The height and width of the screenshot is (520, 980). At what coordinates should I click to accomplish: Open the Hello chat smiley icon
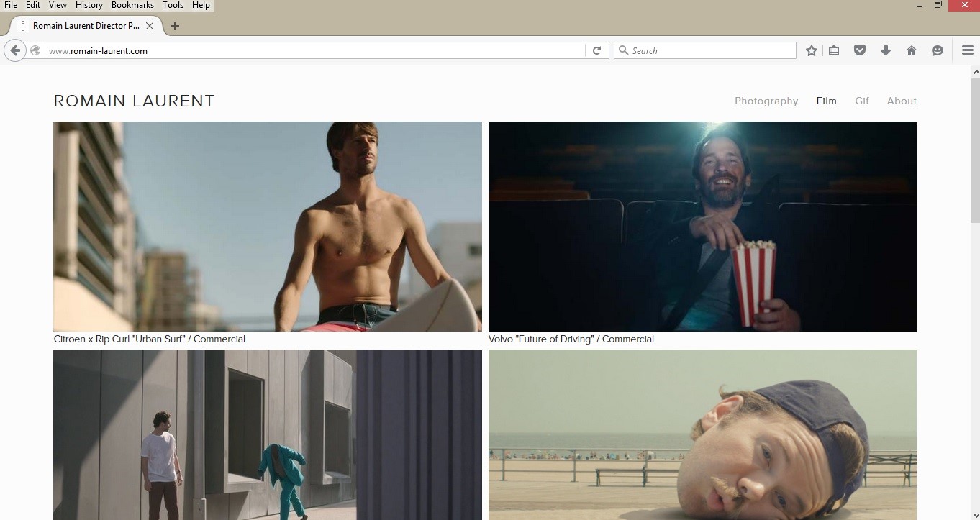point(938,50)
